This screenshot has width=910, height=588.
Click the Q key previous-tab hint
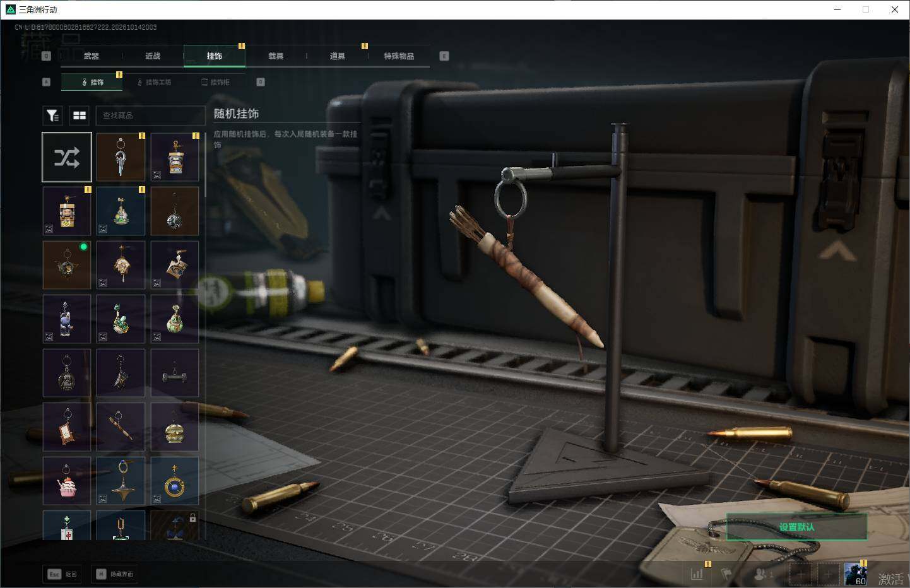46,56
